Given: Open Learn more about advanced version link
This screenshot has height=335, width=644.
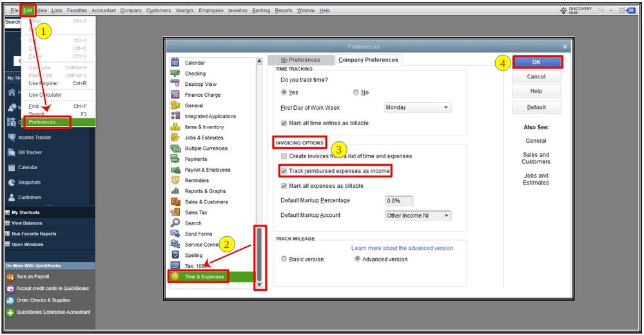Looking at the screenshot, I should [x=402, y=249].
